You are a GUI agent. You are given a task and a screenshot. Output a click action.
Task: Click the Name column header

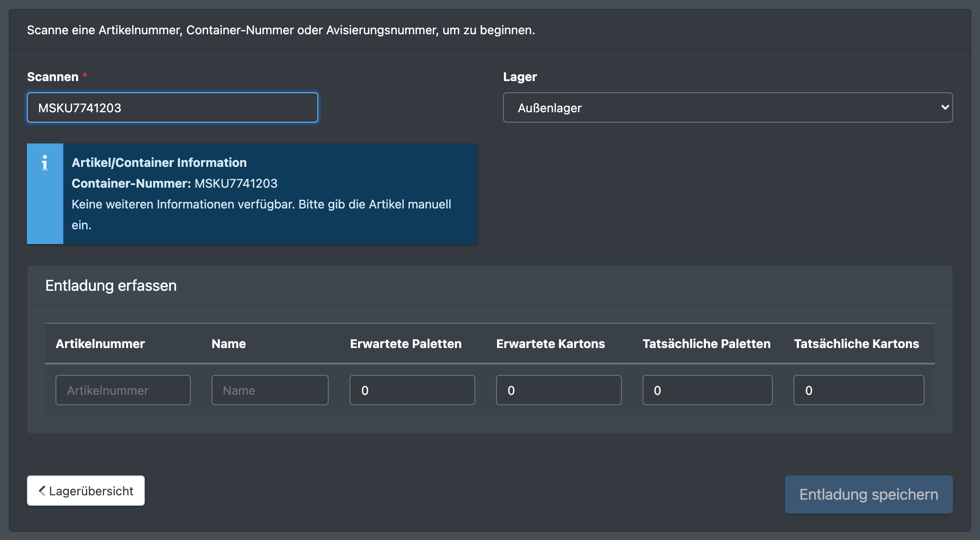pos(229,344)
